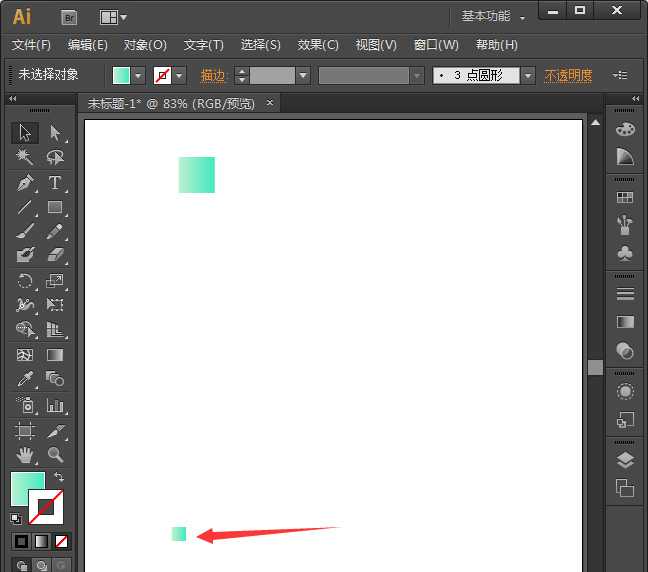The height and width of the screenshot is (572, 648).
Task: Open the 3 点圆形 brush dropdown
Action: coord(527,76)
